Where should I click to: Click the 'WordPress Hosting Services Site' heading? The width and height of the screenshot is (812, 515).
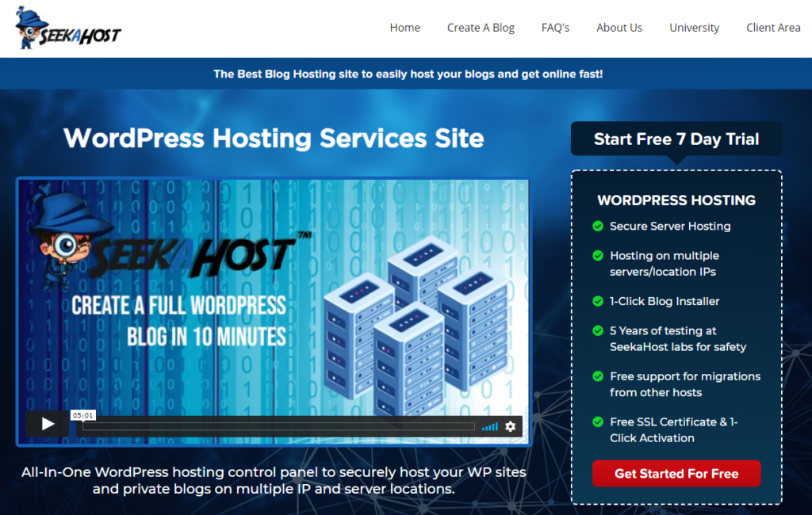274,139
